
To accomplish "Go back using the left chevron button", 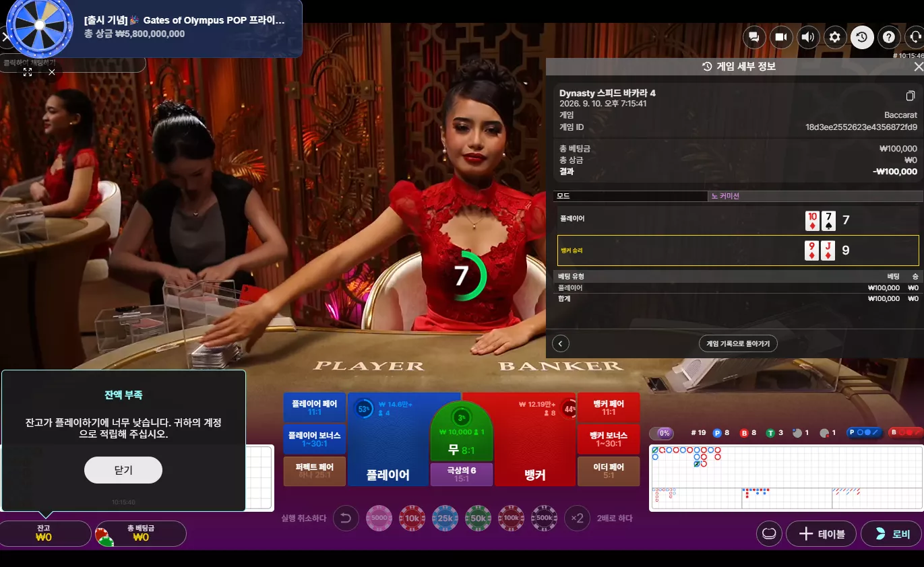I will [x=561, y=343].
